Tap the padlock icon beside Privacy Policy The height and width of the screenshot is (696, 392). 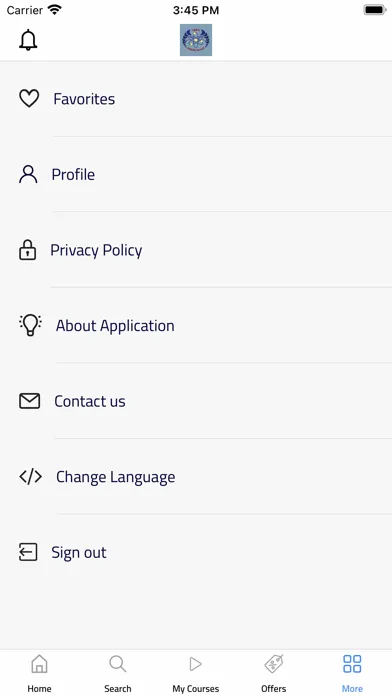pos(28,250)
